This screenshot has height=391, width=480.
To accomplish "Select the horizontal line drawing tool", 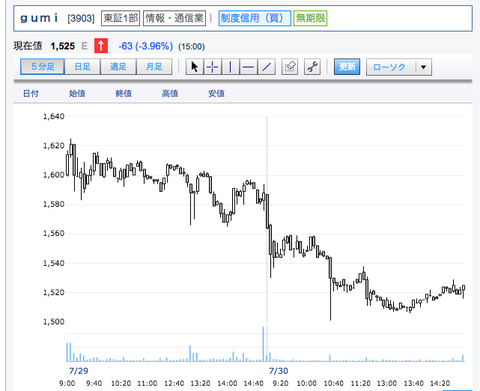I will 248,67.
